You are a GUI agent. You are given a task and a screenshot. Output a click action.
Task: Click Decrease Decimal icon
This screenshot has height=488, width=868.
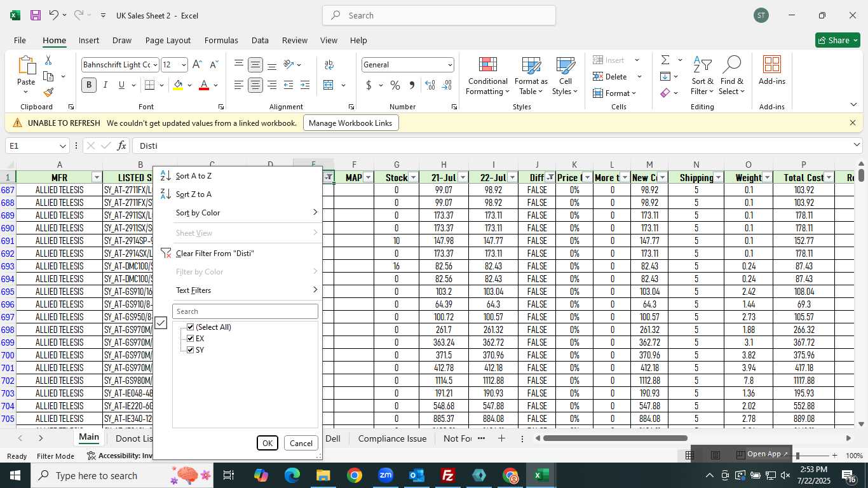(447, 85)
